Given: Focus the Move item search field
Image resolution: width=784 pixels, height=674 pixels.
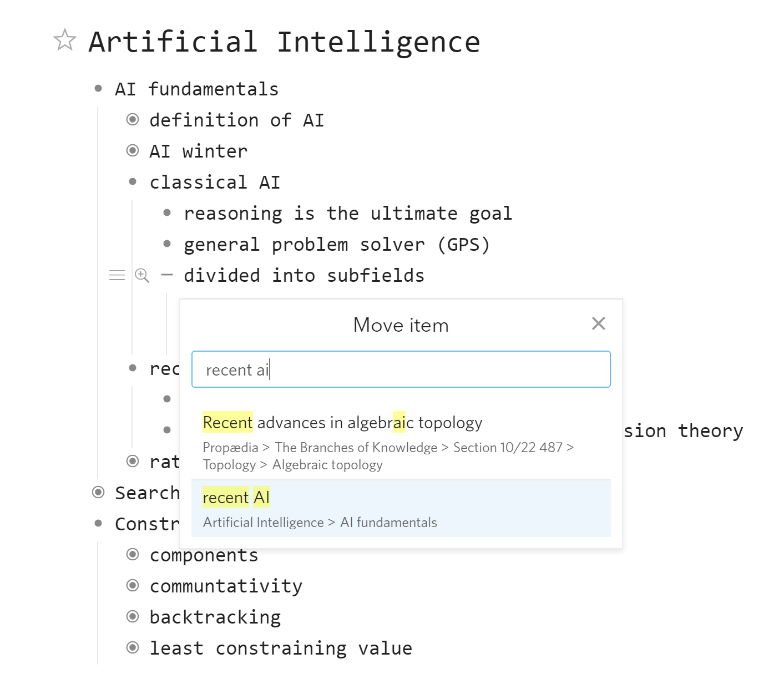Looking at the screenshot, I should pyautogui.click(x=401, y=369).
